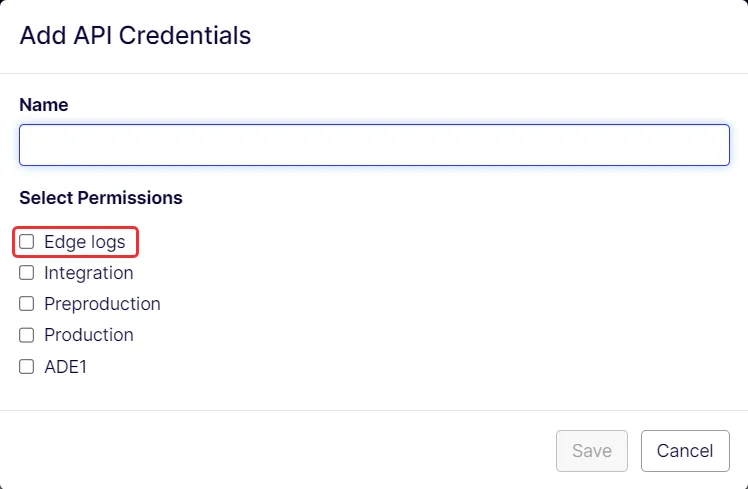Tick the Integration permission checkbox

27,273
